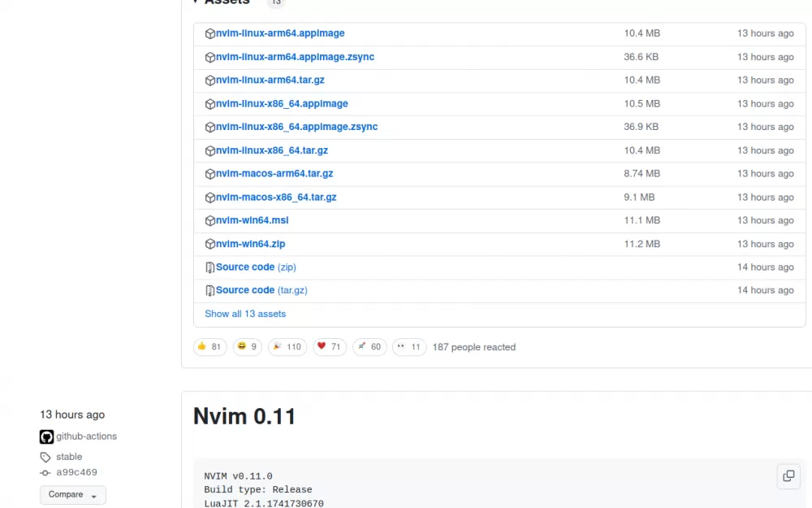Click package icon beside nvim-win64.msi

click(209, 221)
